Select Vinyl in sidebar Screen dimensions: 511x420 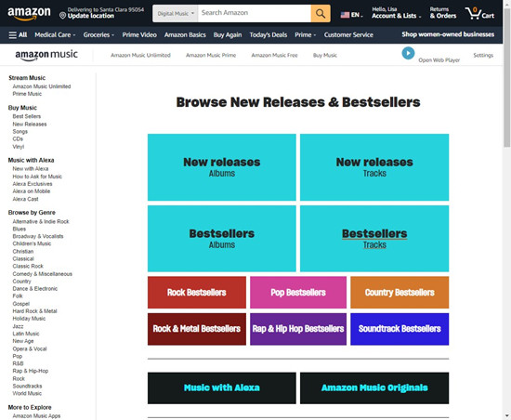(x=19, y=147)
